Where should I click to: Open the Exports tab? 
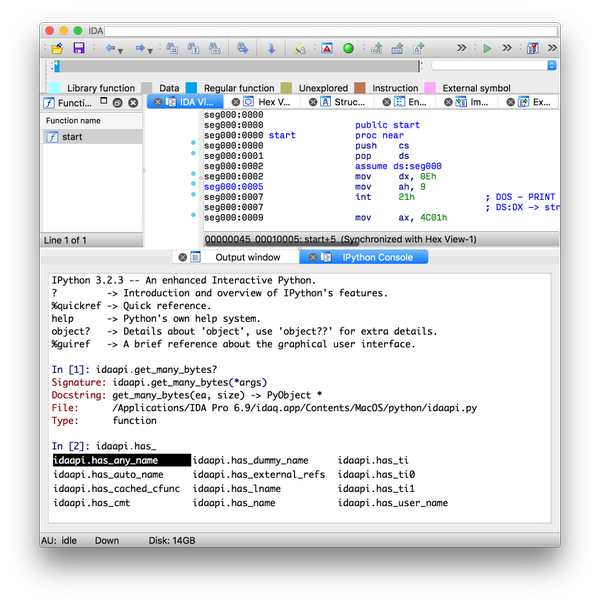click(x=541, y=102)
